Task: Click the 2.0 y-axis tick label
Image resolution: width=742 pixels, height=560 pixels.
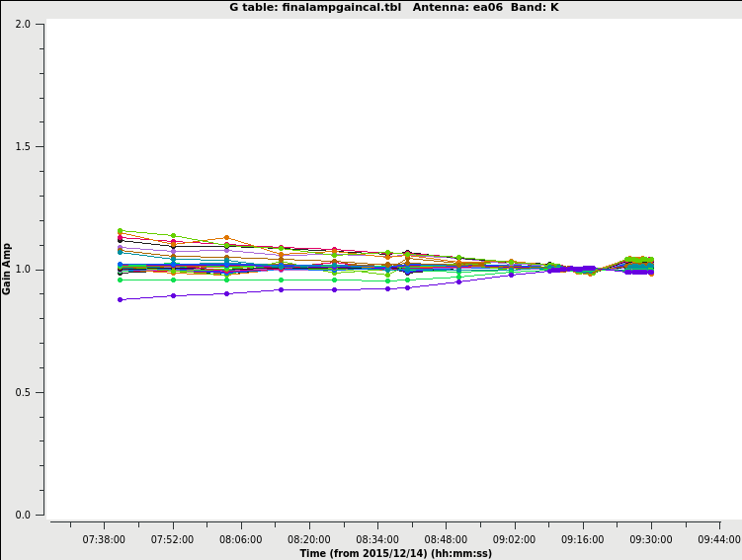Action: tap(23, 24)
